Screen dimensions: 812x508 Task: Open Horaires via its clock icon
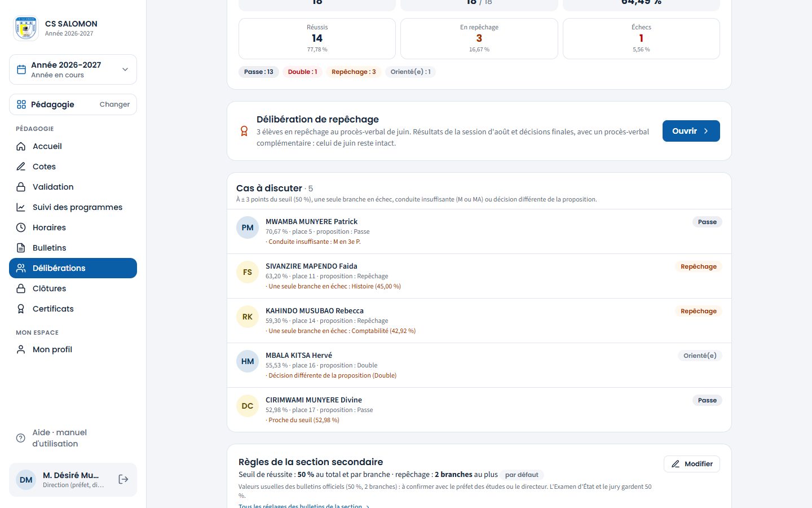coord(21,227)
